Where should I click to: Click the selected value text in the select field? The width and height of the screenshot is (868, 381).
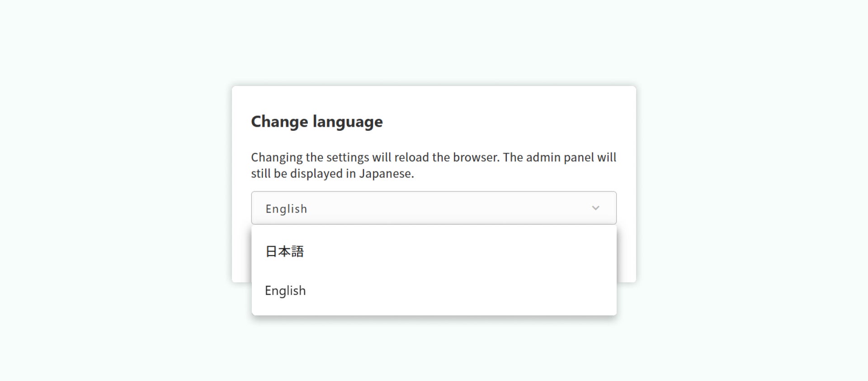[286, 209]
